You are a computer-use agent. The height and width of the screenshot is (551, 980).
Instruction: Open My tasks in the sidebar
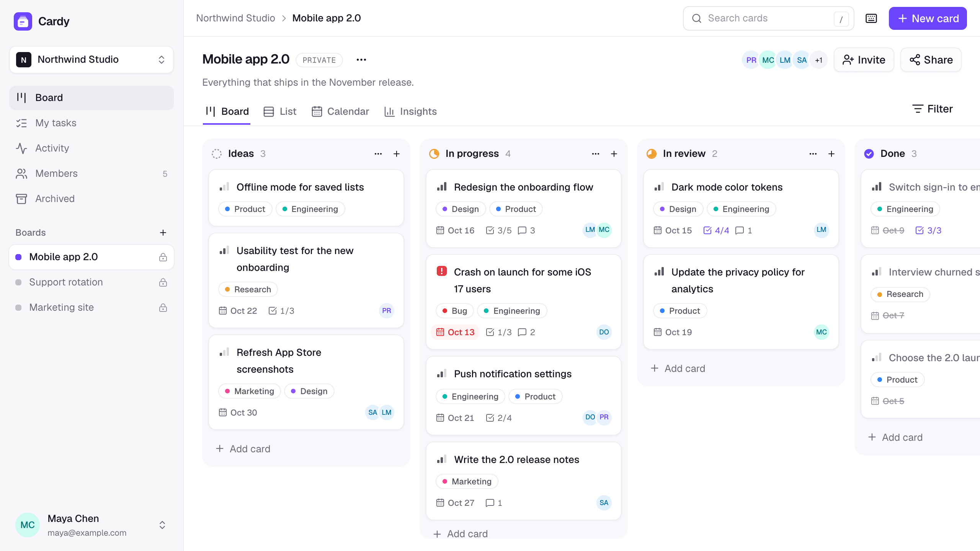[91, 123]
